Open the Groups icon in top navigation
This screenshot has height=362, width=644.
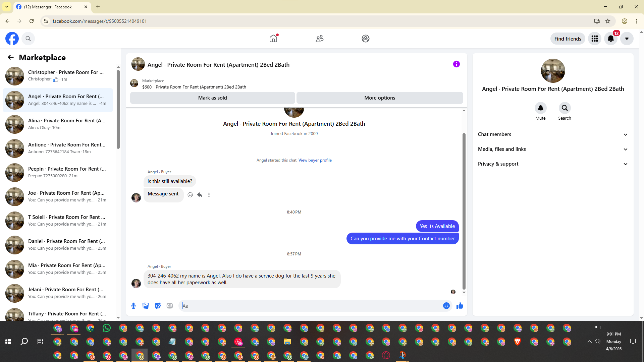coord(366,39)
